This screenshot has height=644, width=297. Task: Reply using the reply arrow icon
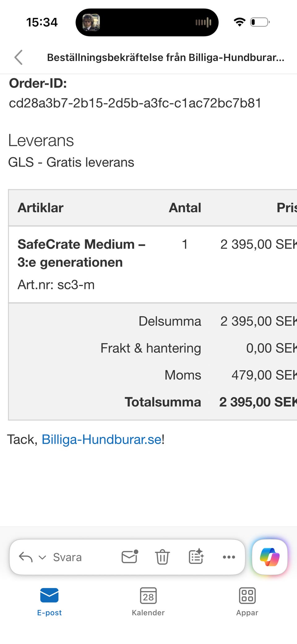click(26, 556)
